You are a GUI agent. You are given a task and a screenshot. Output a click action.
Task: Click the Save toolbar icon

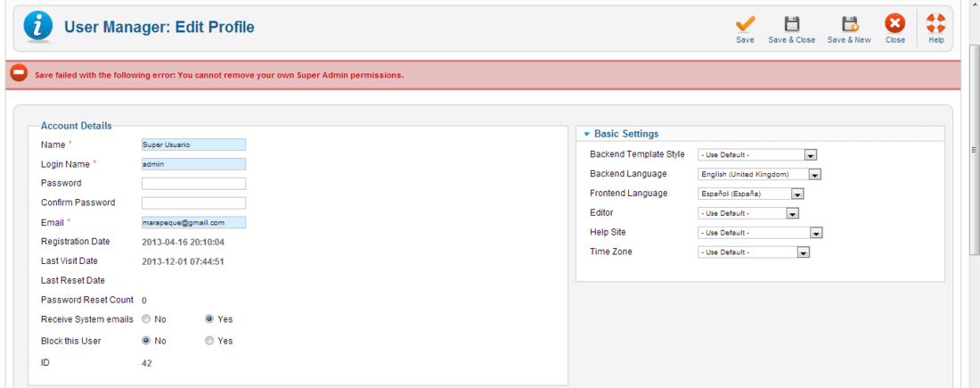(x=745, y=25)
